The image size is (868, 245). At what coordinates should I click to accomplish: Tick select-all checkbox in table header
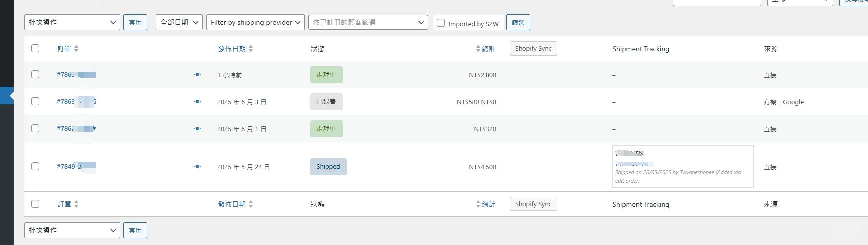coord(35,48)
